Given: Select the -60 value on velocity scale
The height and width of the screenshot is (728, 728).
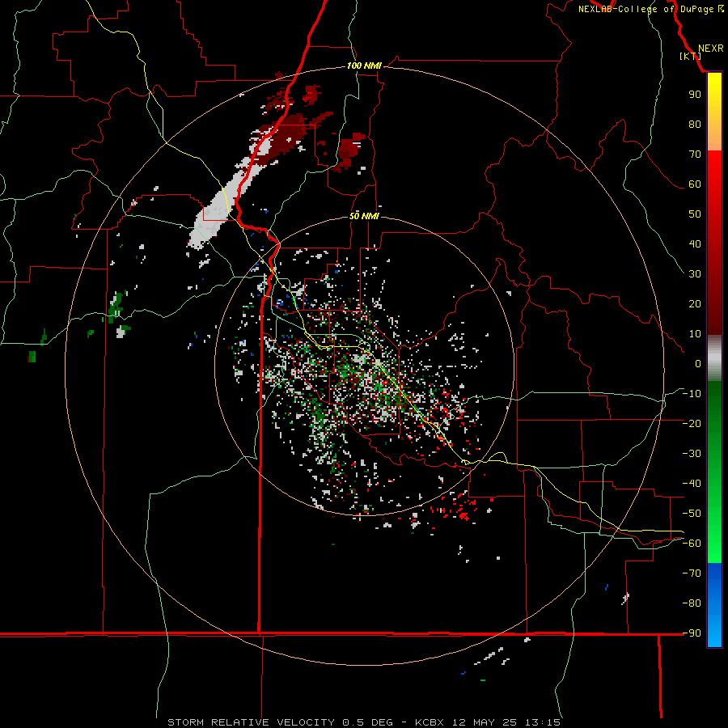Looking at the screenshot, I should click(x=692, y=544).
